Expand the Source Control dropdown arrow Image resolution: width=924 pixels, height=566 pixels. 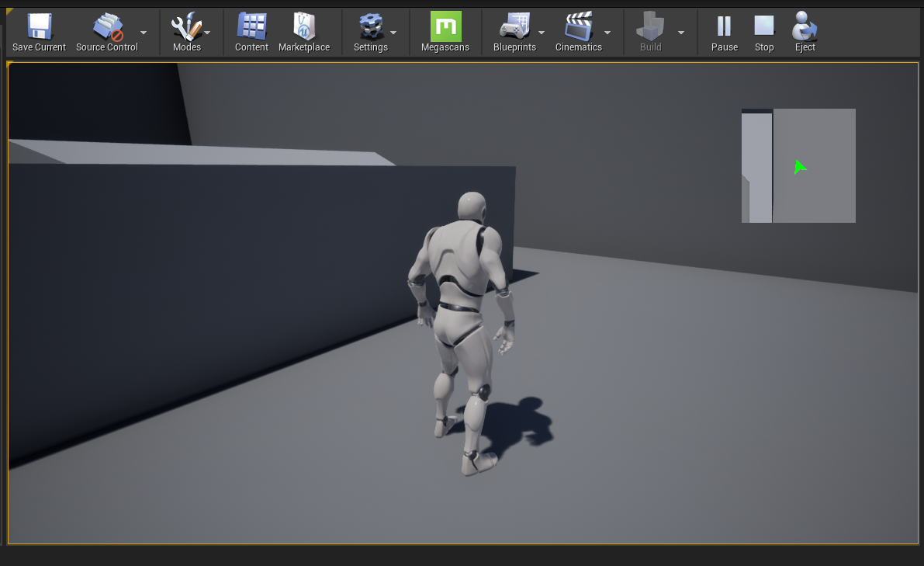coord(144,33)
